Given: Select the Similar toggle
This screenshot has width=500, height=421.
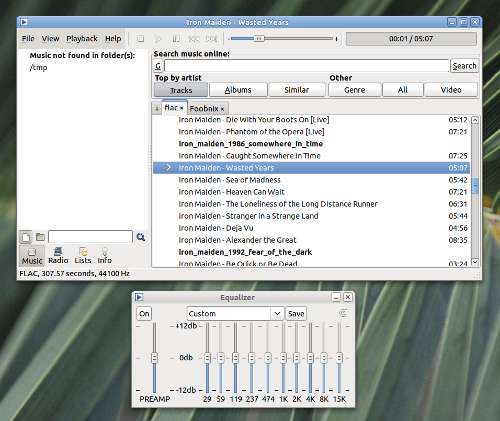Looking at the screenshot, I should [297, 90].
